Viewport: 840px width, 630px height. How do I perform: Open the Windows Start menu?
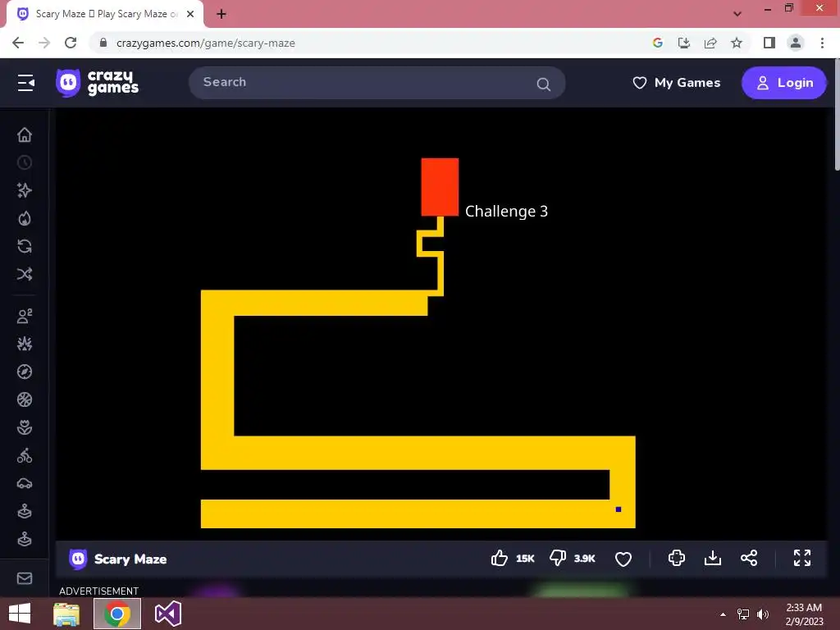[x=20, y=614]
